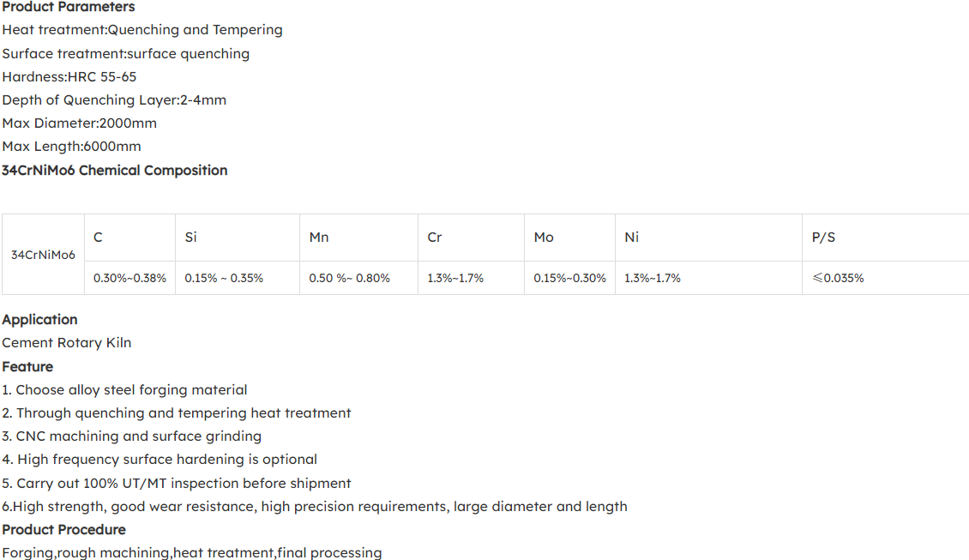This screenshot has height=560, width=969.
Task: Click the Product Parameters heading
Action: [68, 7]
